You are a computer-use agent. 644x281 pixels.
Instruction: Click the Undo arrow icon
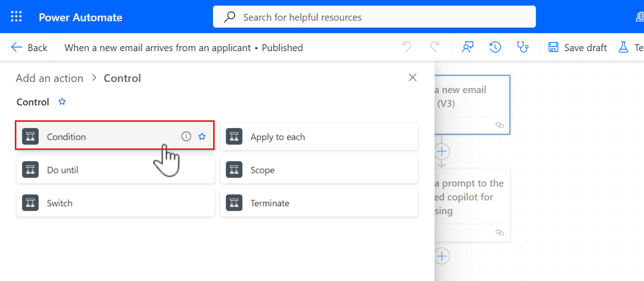(x=407, y=48)
